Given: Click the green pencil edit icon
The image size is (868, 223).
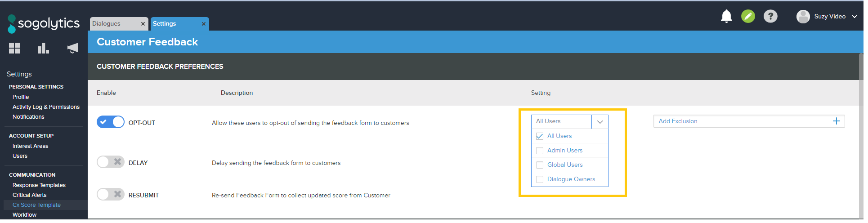Looking at the screenshot, I should tap(748, 17).
